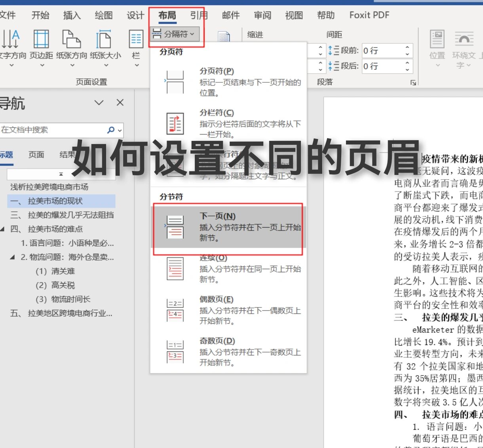Image resolution: width=483 pixels, height=448 pixels.
Task: Go to heading (1) 清关难
Action: coord(55,271)
